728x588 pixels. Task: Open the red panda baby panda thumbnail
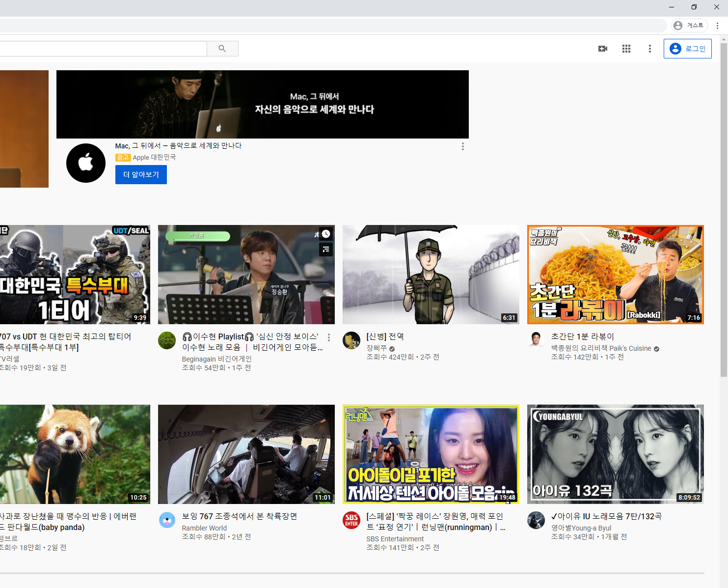coord(75,454)
